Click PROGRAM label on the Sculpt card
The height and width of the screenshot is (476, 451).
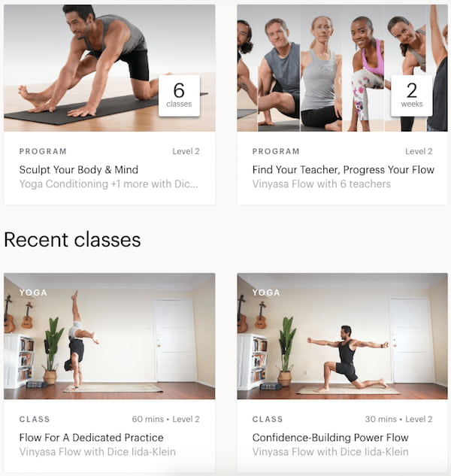click(43, 151)
